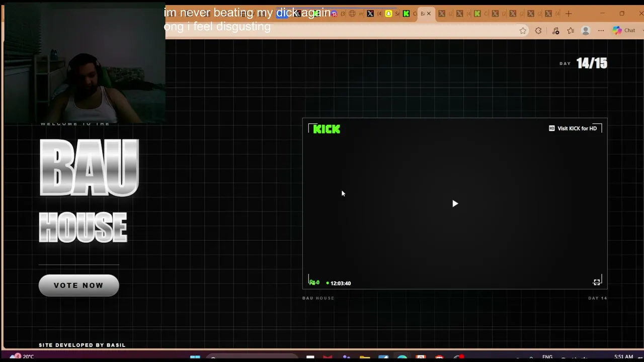Open the 5:51 AM taskbar clock
Screen dimensions: 644x362
click(623, 357)
